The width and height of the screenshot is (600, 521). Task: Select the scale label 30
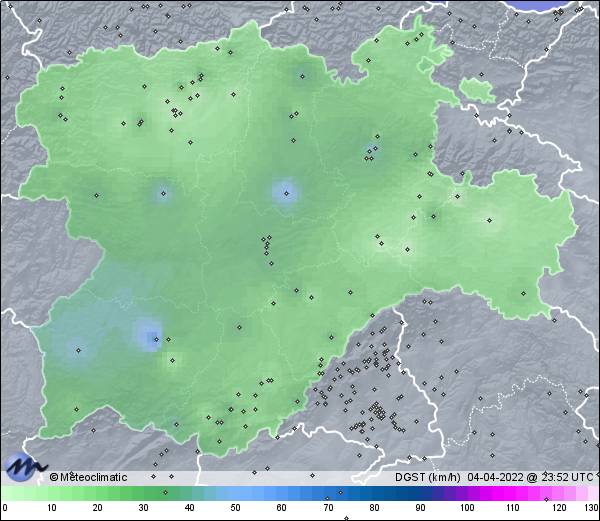click(x=143, y=508)
